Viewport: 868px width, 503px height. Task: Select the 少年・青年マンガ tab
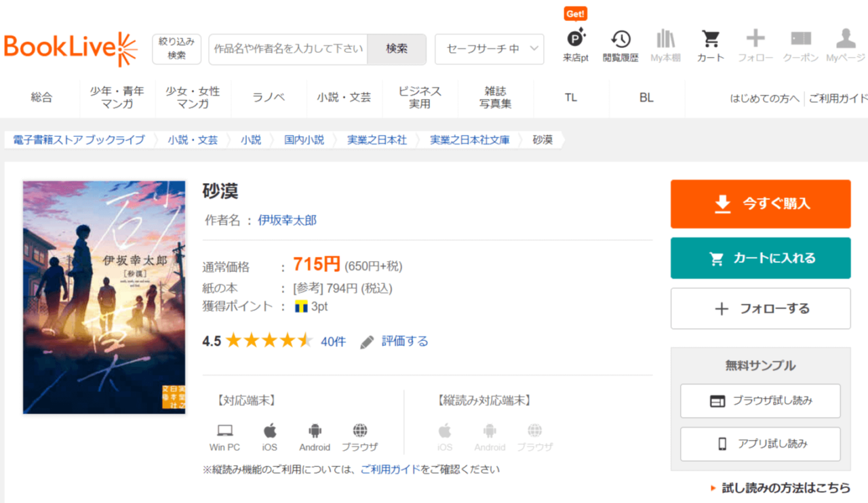click(x=117, y=98)
